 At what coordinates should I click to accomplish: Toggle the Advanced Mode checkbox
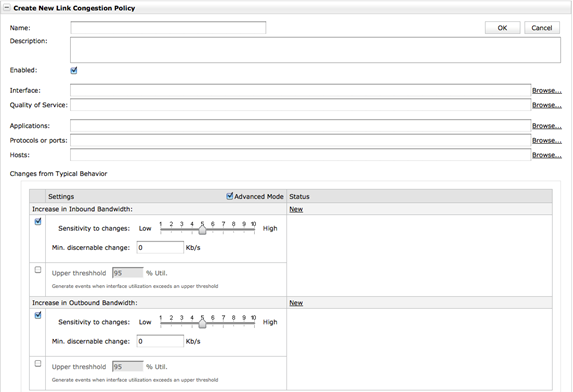coord(229,196)
